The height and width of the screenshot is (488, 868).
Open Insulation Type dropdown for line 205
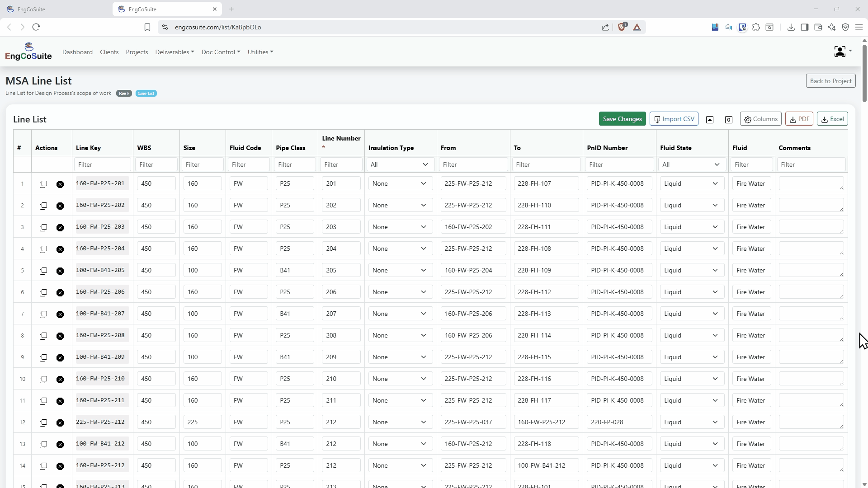click(400, 270)
